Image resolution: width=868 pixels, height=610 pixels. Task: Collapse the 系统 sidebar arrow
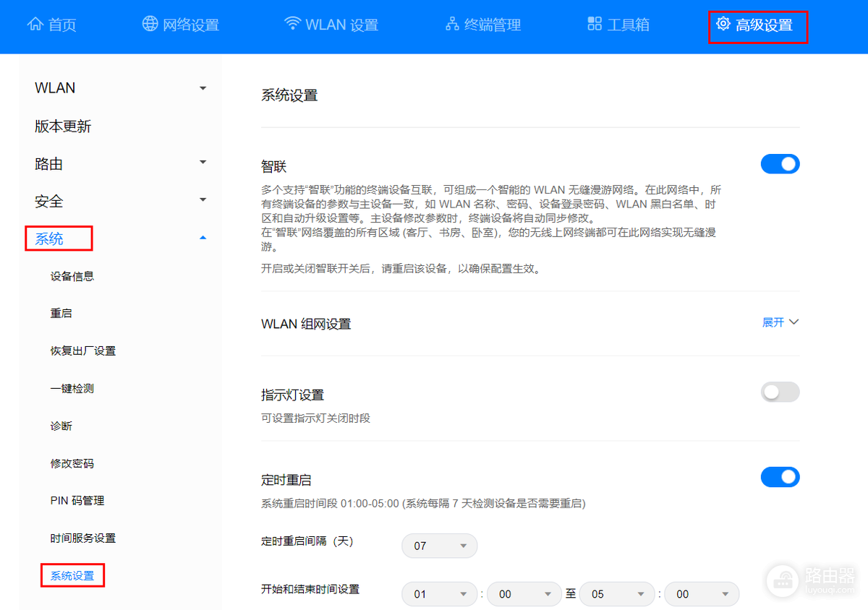coord(203,237)
